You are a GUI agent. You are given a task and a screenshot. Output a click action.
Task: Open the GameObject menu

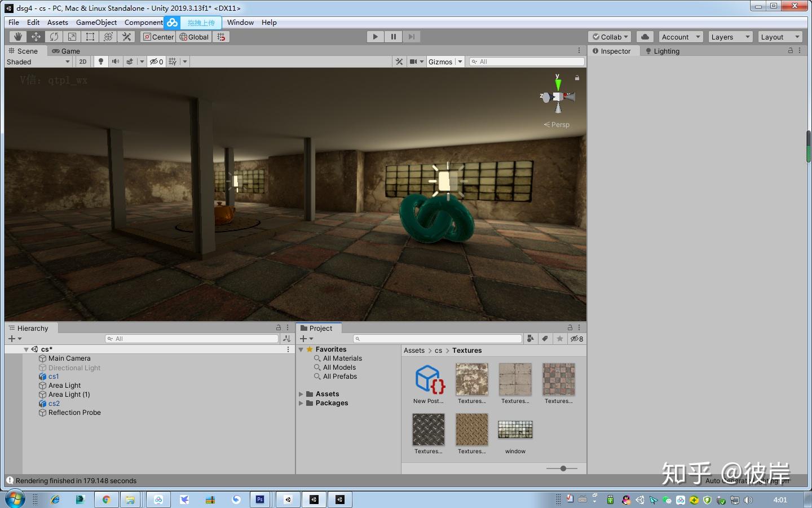point(96,22)
